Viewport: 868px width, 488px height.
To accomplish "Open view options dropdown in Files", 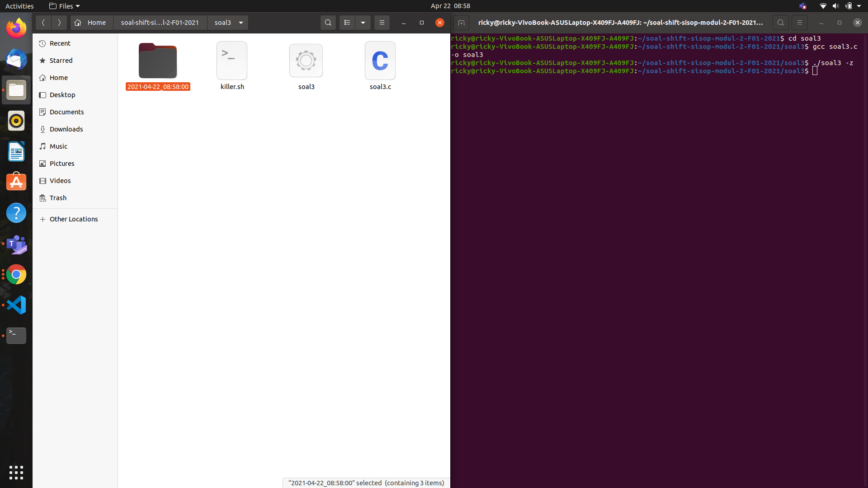I will pyautogui.click(x=363, y=23).
